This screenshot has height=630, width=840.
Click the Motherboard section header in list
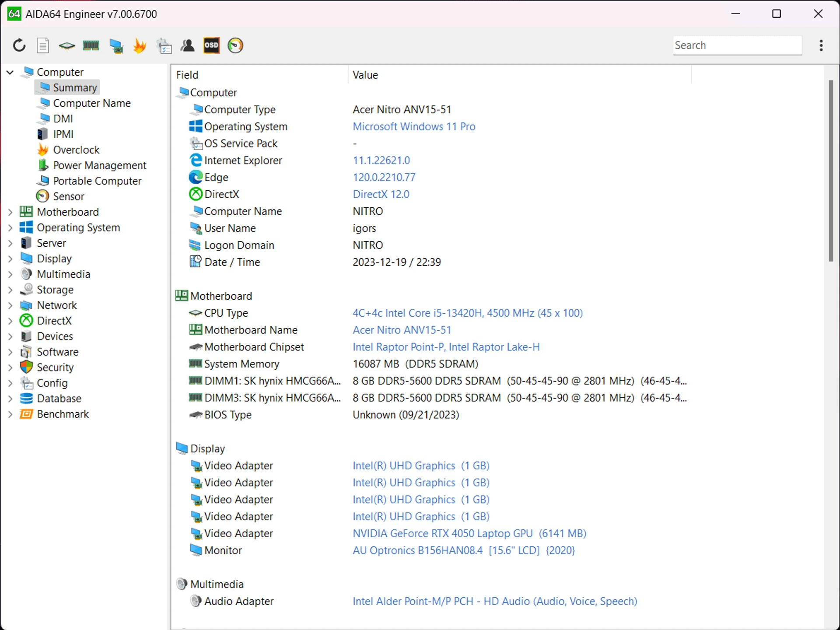coord(214,296)
